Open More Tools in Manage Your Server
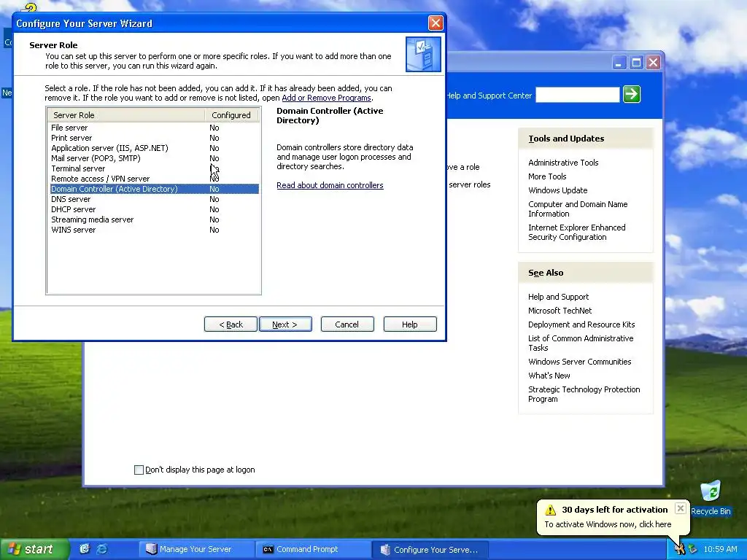The height and width of the screenshot is (560, 747). click(547, 176)
